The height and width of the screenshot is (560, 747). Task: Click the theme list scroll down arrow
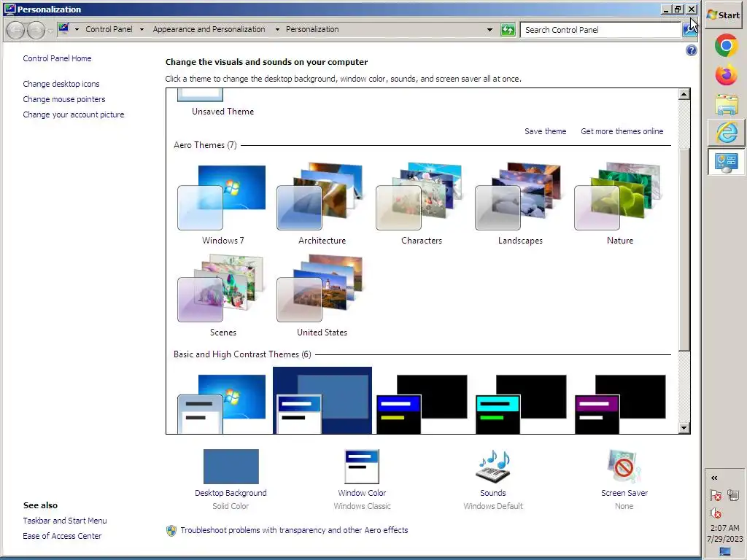[x=684, y=428]
